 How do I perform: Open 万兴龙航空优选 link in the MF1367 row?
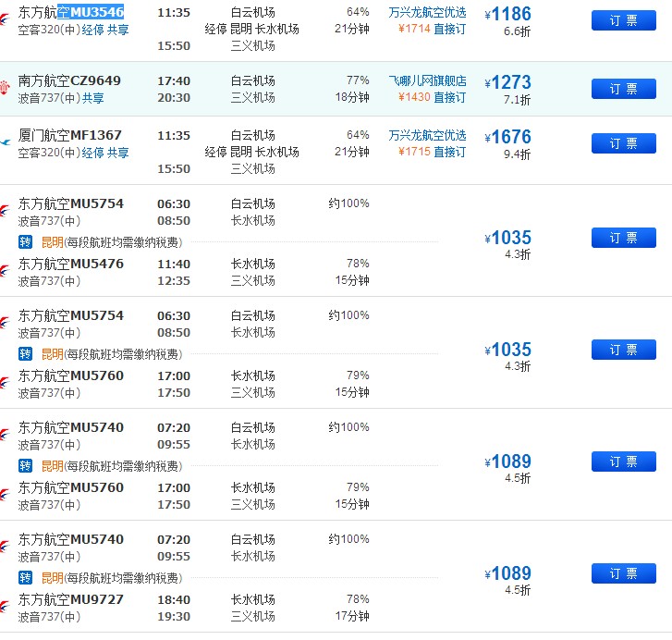[x=427, y=135]
